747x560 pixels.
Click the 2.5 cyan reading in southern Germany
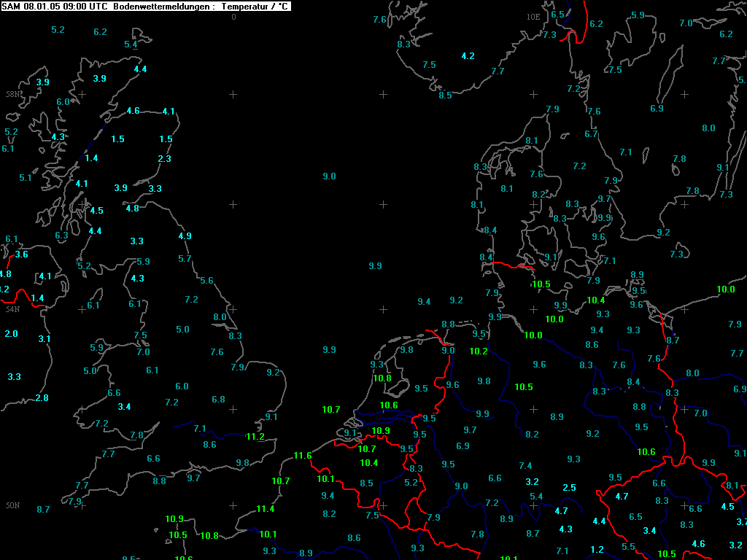coord(569,488)
